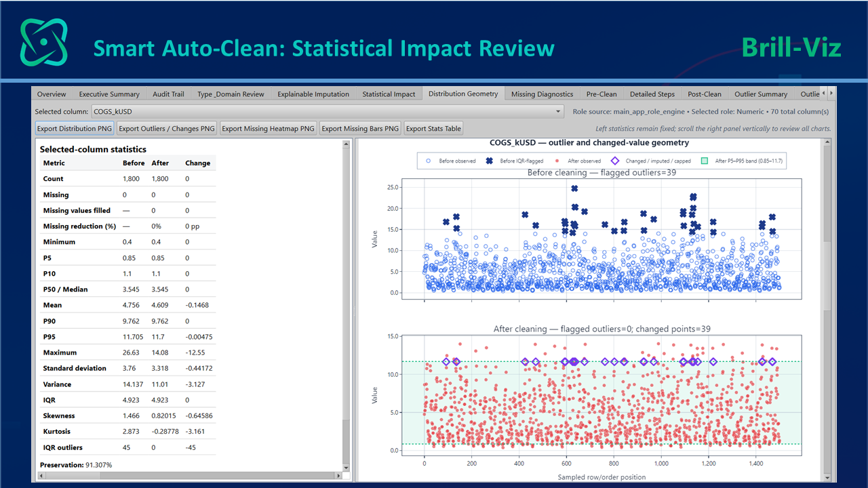Viewport: 868px width, 488px height.
Task: Click 'Before cleaning — flagged outliers=39' title
Action: click(x=601, y=173)
